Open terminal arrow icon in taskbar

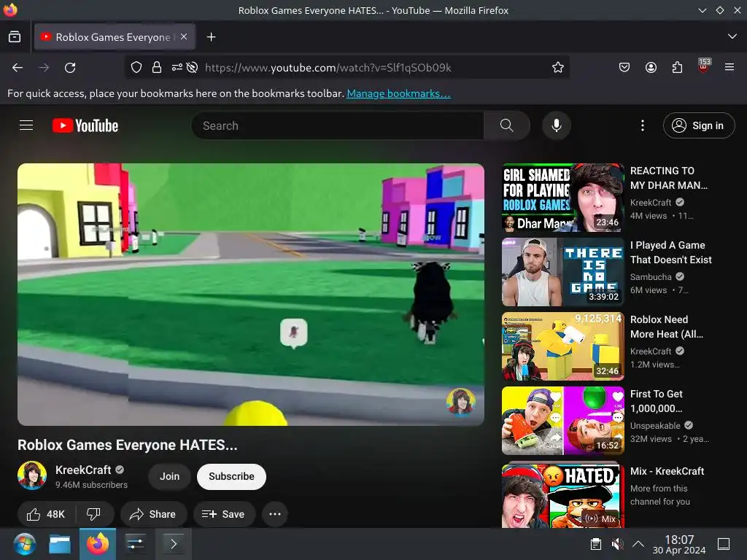(174, 544)
